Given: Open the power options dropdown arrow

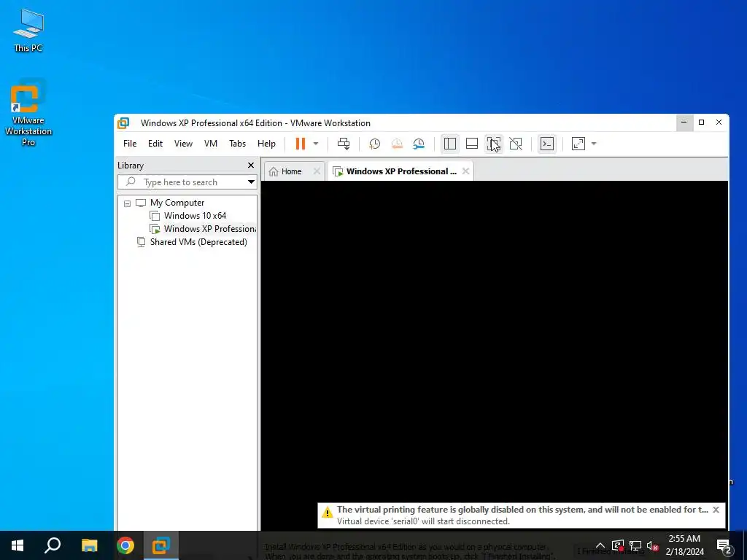Looking at the screenshot, I should tap(315, 144).
